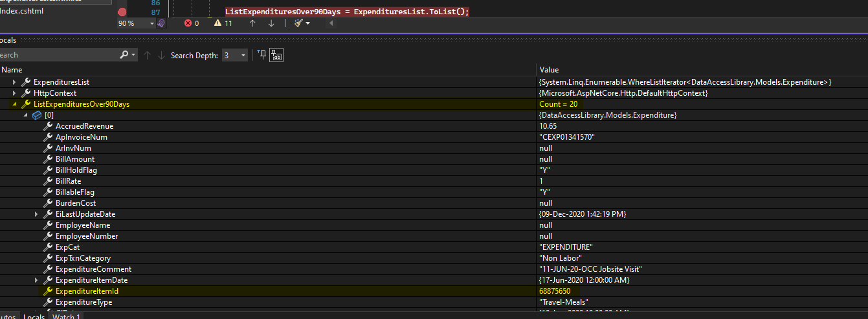This screenshot has height=319, width=868.
Task: Click the DefaultHttpContext value text
Action: (623, 93)
